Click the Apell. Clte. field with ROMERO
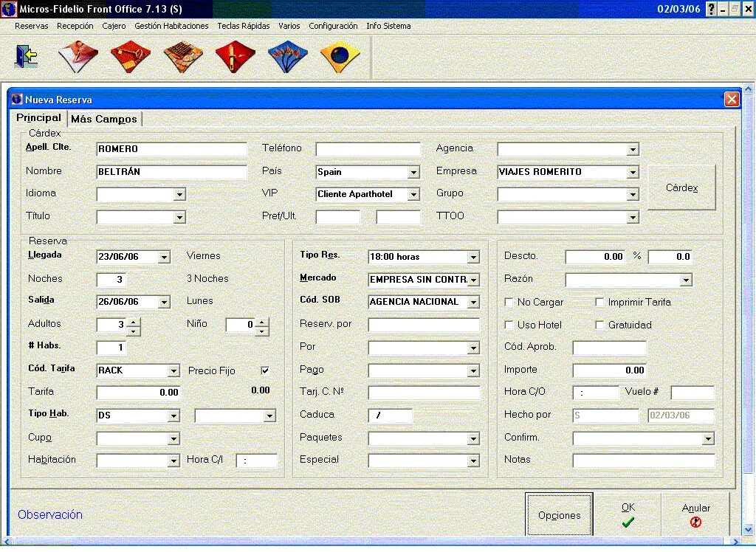The width and height of the screenshot is (756, 552). [171, 149]
